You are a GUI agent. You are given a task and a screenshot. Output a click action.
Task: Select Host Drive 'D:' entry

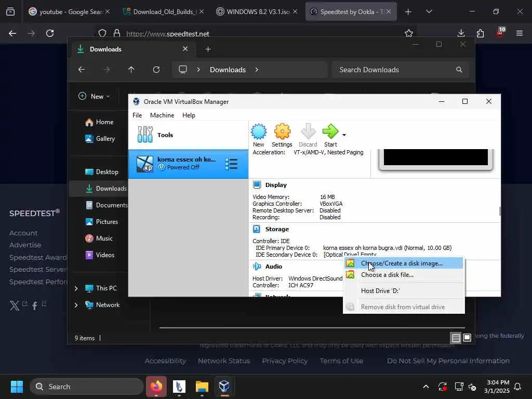403,291
